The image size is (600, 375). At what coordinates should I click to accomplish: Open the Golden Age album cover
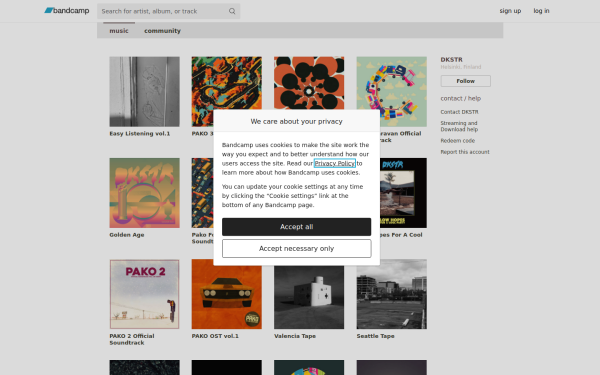[x=145, y=193]
